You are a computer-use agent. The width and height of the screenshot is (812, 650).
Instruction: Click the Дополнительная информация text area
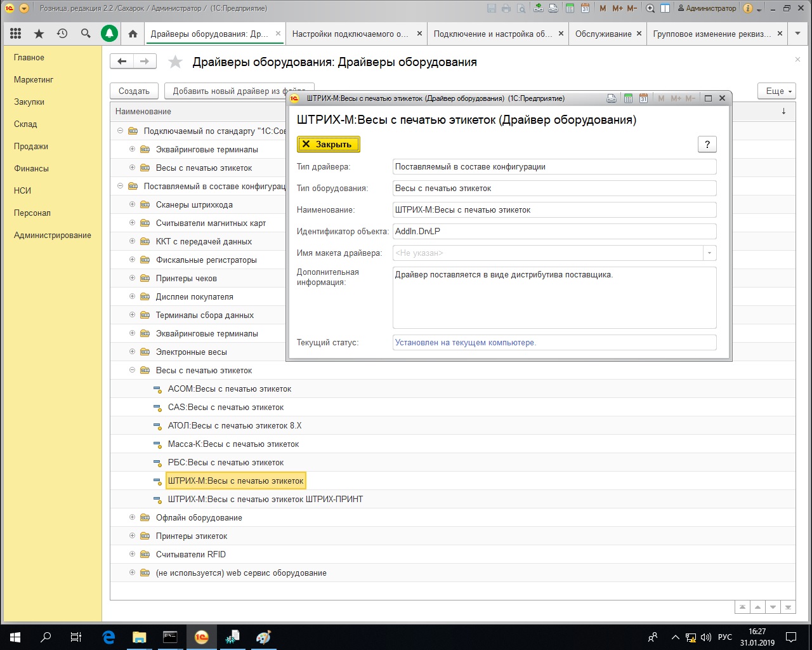click(x=554, y=298)
